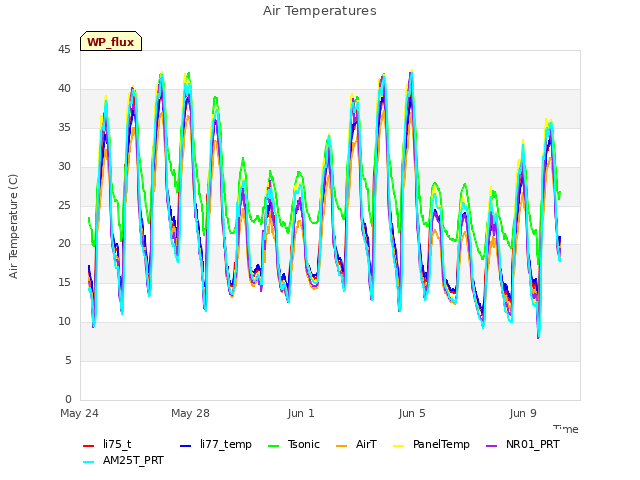
Task: Click the 15 y-axis tick label
Action: 64,282
